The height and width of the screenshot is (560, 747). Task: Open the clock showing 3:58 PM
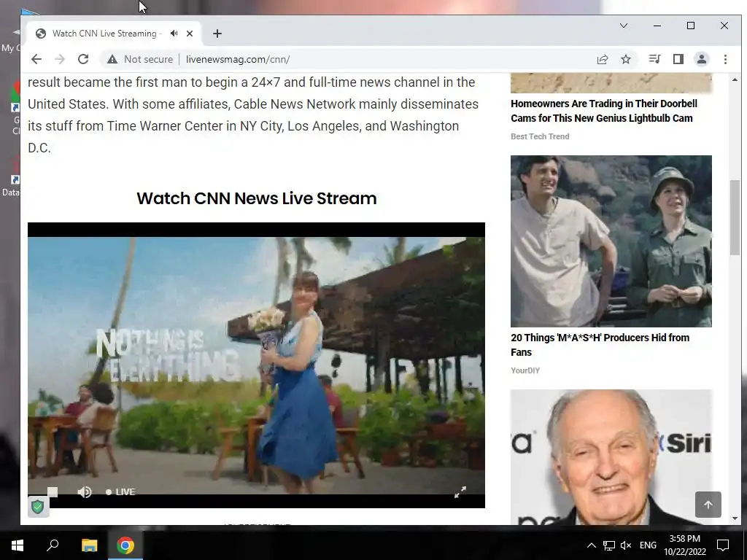click(x=684, y=545)
